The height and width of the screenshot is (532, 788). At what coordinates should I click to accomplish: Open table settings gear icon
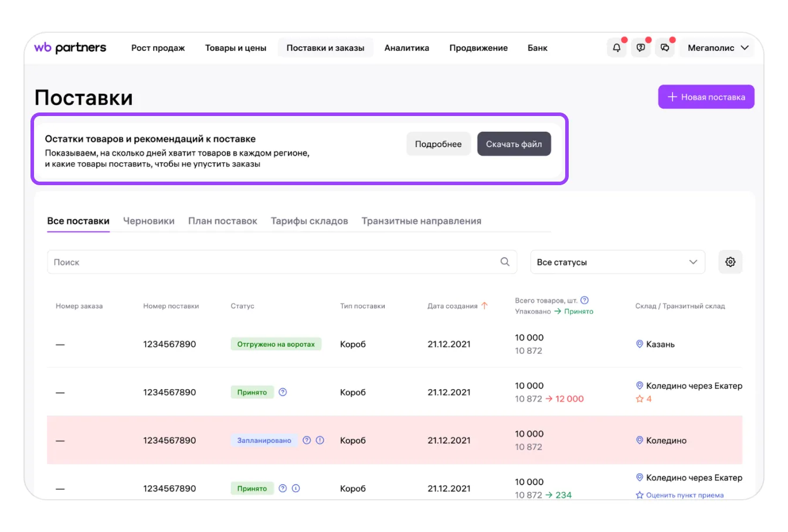pos(730,262)
